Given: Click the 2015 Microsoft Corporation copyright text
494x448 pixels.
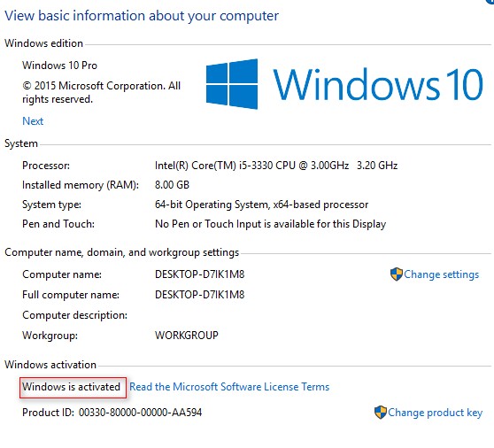Looking at the screenshot, I should [101, 92].
